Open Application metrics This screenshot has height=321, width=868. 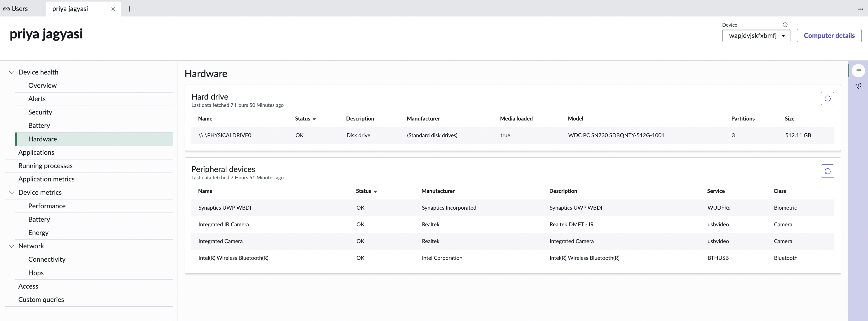point(89,179)
